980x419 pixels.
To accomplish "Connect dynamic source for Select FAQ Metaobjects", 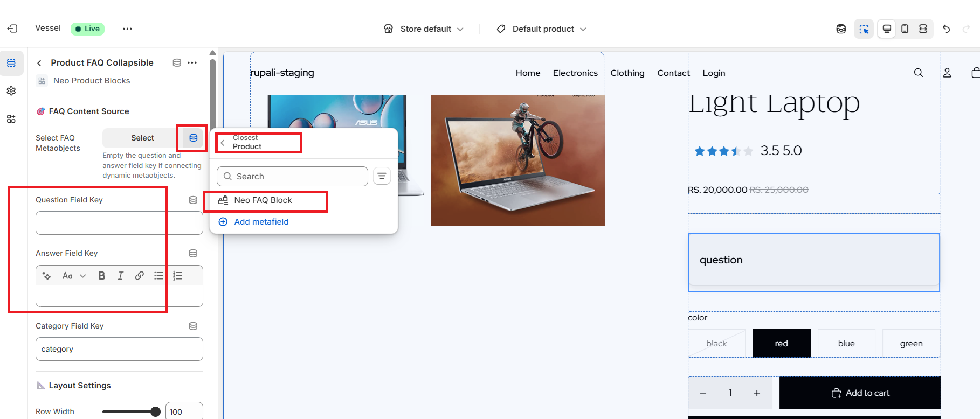I will 193,138.
